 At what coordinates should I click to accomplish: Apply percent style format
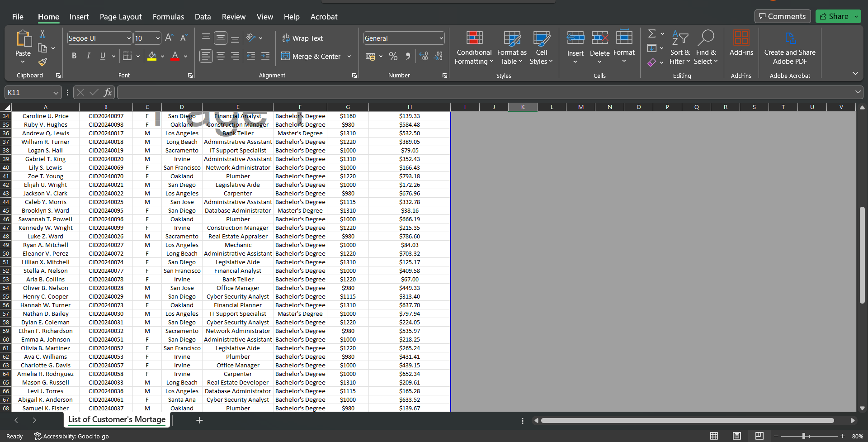click(393, 56)
